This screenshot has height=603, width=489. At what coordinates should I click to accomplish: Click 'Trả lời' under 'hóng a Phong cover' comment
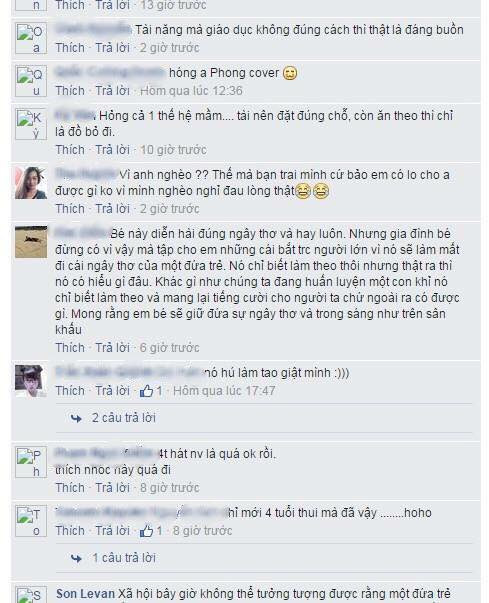112,91
